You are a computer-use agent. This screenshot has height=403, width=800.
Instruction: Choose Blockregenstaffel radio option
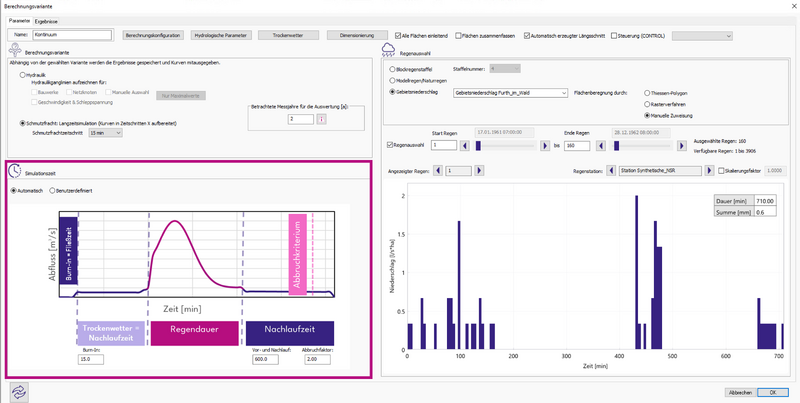tap(392, 68)
